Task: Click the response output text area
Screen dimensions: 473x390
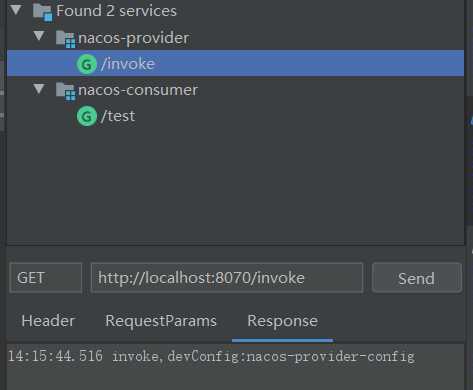Action: (235, 367)
